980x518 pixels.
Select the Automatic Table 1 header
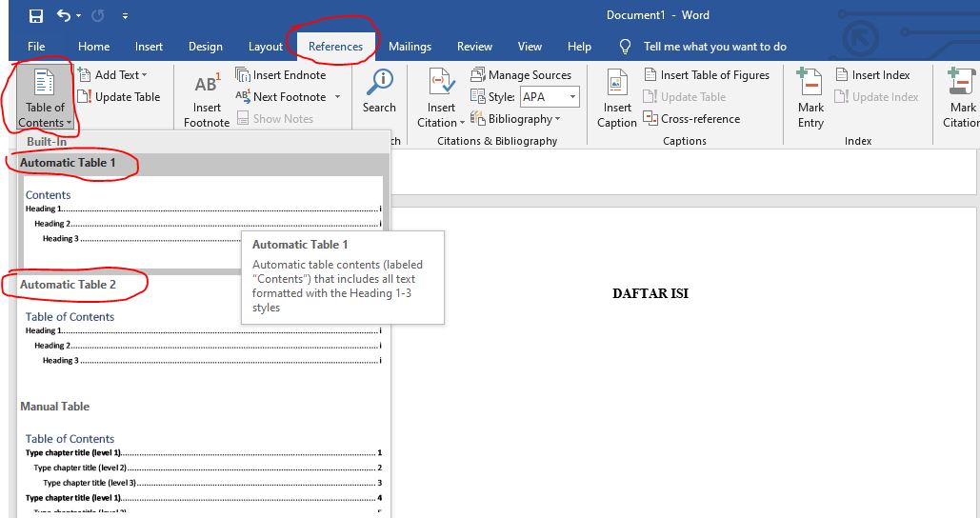(68, 163)
